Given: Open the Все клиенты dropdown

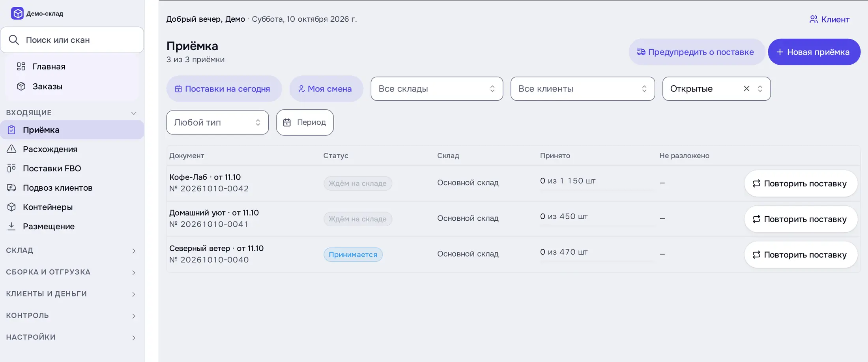Looking at the screenshot, I should (x=583, y=89).
